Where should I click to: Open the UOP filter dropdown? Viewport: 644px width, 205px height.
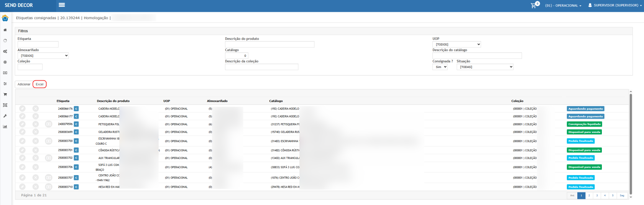(x=457, y=45)
